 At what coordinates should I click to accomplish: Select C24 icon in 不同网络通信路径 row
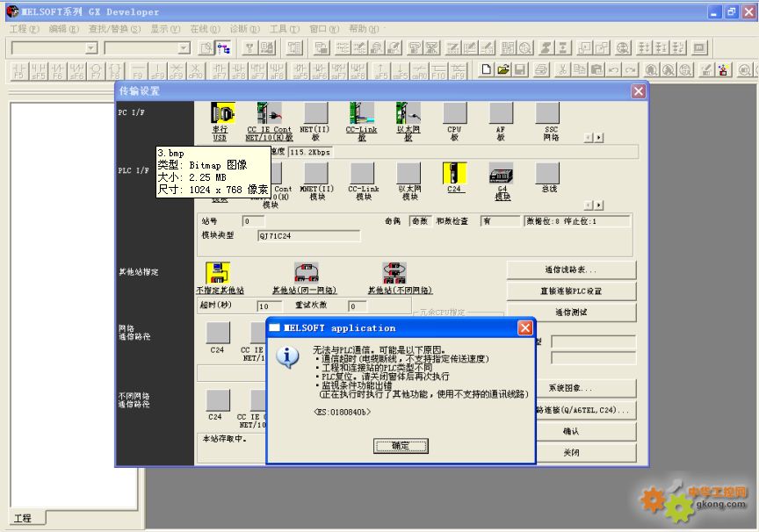point(218,400)
